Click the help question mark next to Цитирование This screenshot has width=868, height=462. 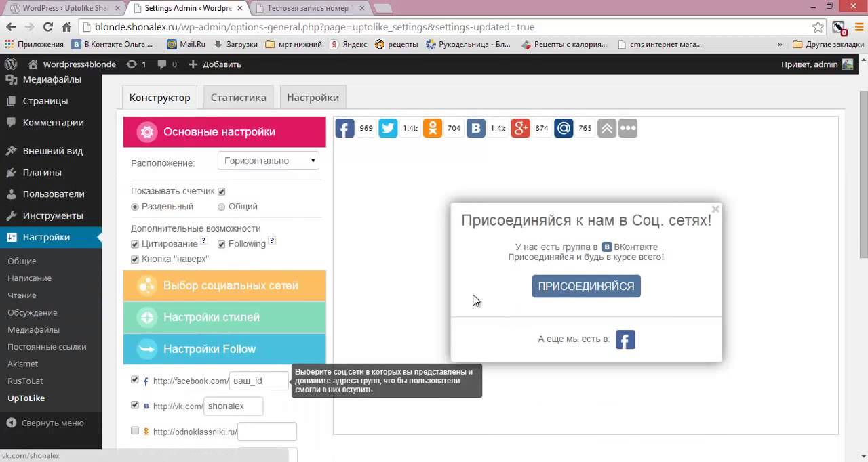click(204, 240)
